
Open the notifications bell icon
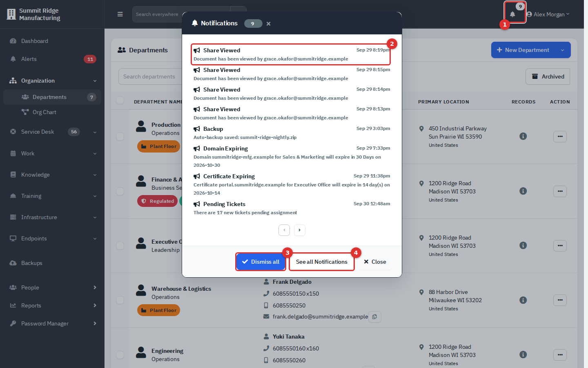click(512, 14)
